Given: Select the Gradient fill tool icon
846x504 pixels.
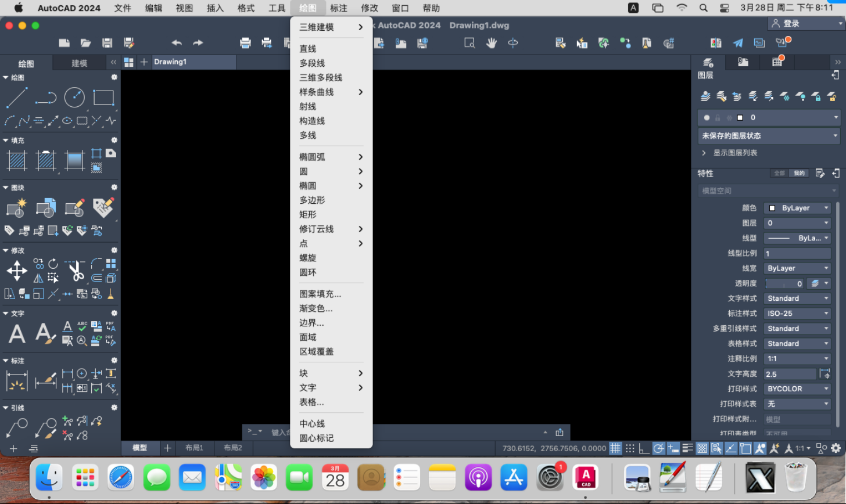Looking at the screenshot, I should pos(74,160).
